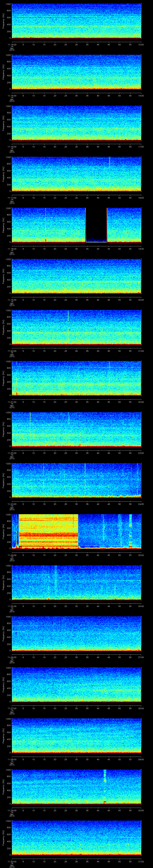
Task: Click the 31:00 end time label
Action: 141,861
